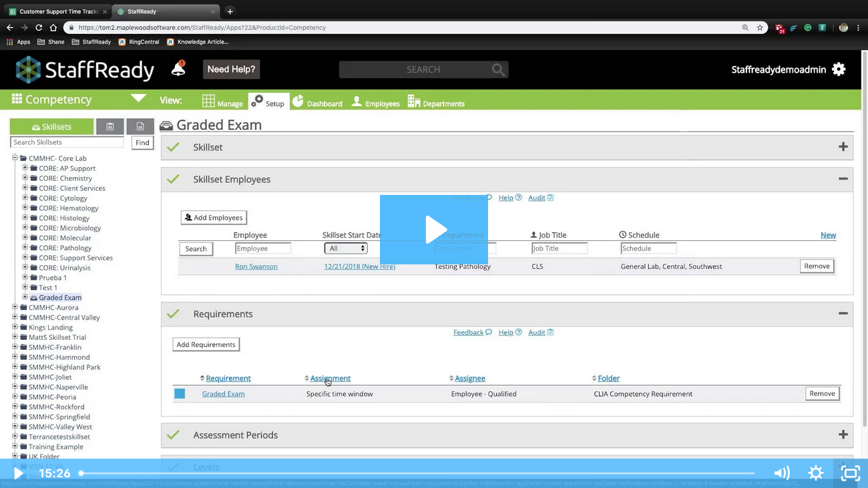Open the Skillset Start Date All dropdown
868x488 pixels.
pyautogui.click(x=346, y=248)
